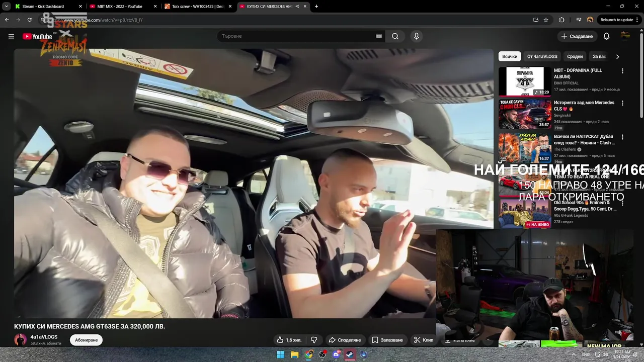Click the main video player
This screenshot has height=362, width=644.
pyautogui.click(x=254, y=184)
